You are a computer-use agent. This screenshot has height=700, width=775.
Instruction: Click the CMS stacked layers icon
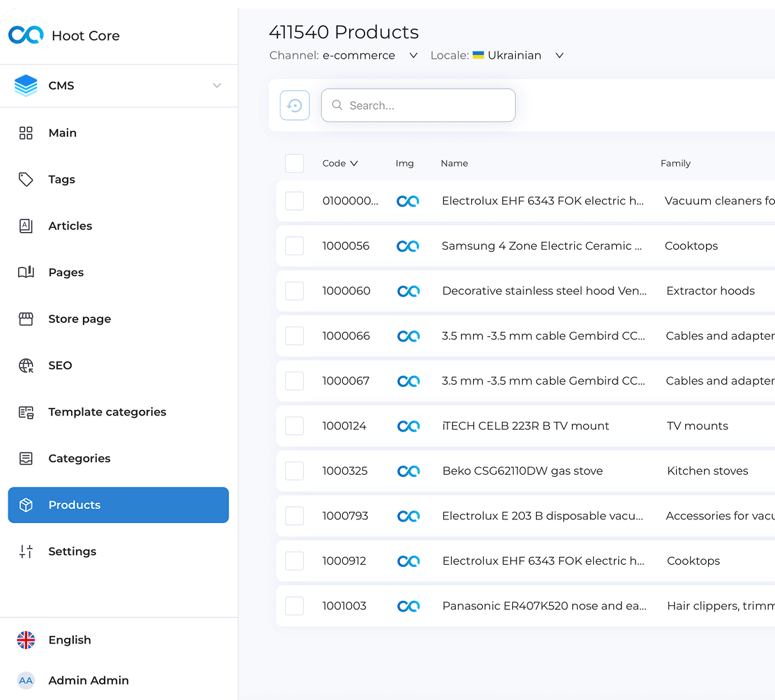(26, 86)
